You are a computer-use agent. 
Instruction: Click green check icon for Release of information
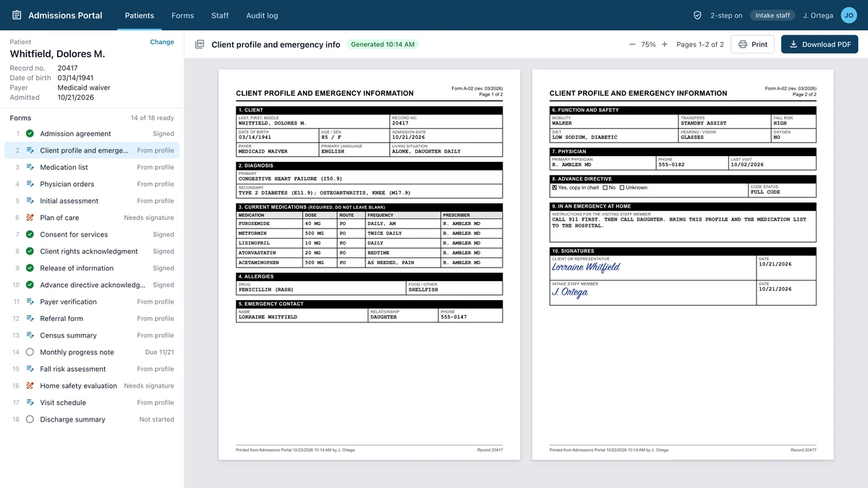[x=30, y=268]
